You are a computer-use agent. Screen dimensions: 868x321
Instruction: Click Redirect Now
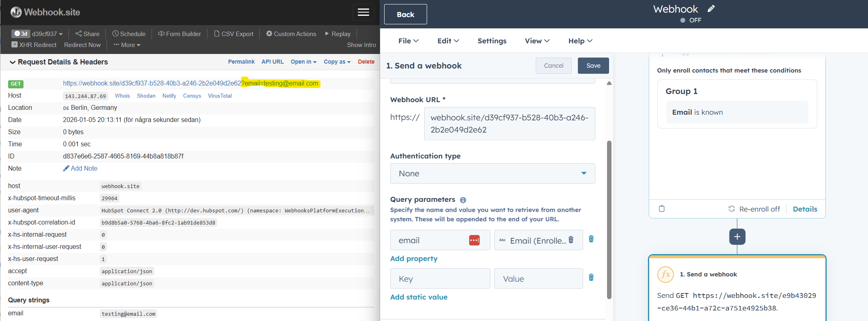click(x=82, y=45)
